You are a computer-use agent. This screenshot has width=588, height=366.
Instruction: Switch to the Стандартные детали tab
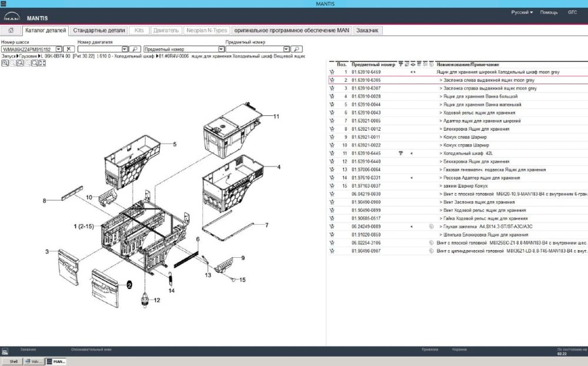click(x=99, y=30)
